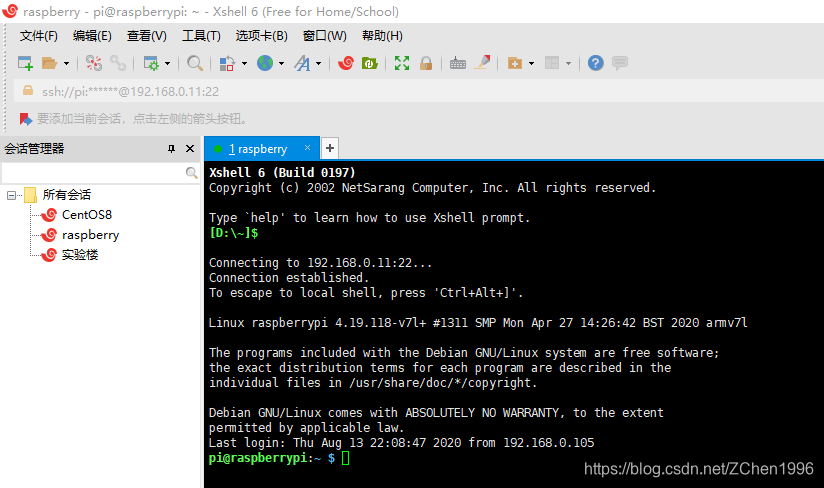
Task: Click the red Xshell swirl toolbar icon
Action: click(346, 63)
